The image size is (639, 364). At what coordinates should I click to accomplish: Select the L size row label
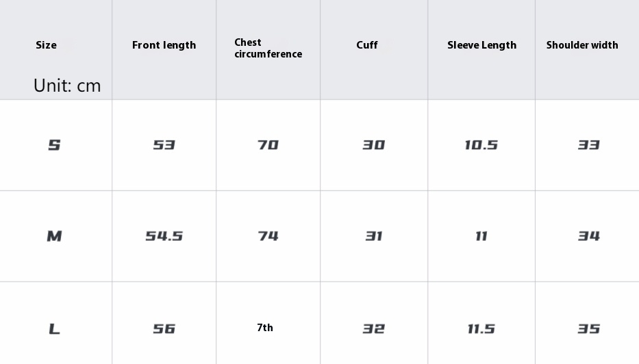(x=54, y=328)
